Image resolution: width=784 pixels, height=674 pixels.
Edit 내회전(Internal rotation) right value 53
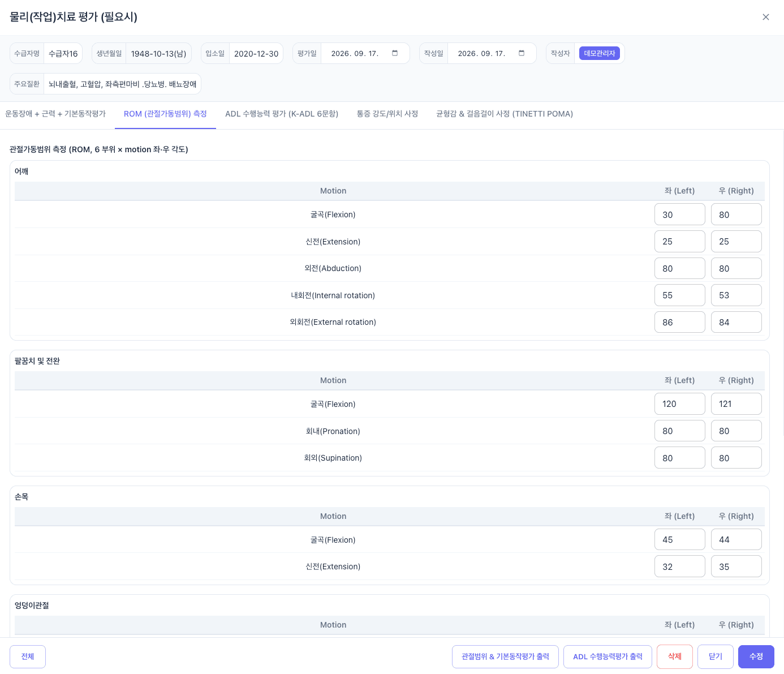click(736, 295)
